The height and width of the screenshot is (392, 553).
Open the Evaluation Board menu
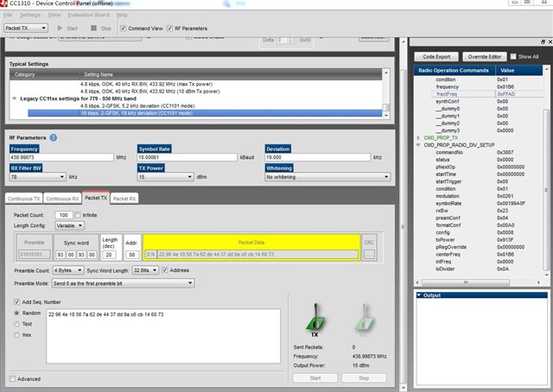point(88,15)
